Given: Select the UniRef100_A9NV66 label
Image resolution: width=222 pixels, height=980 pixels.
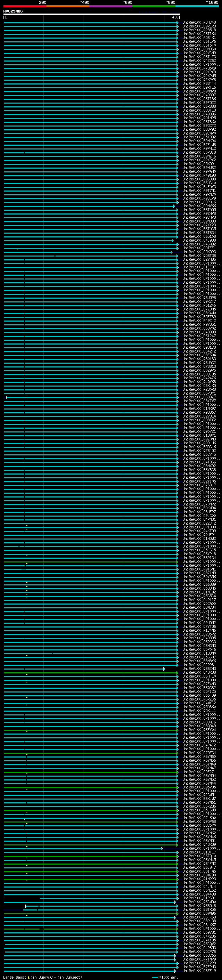Looking at the screenshot, I should 199,206.
